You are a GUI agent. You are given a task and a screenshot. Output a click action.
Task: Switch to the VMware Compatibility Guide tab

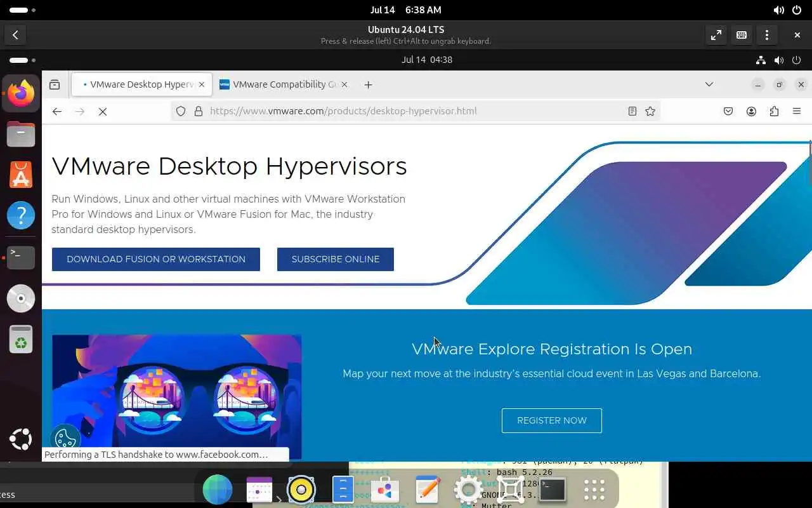click(x=284, y=84)
